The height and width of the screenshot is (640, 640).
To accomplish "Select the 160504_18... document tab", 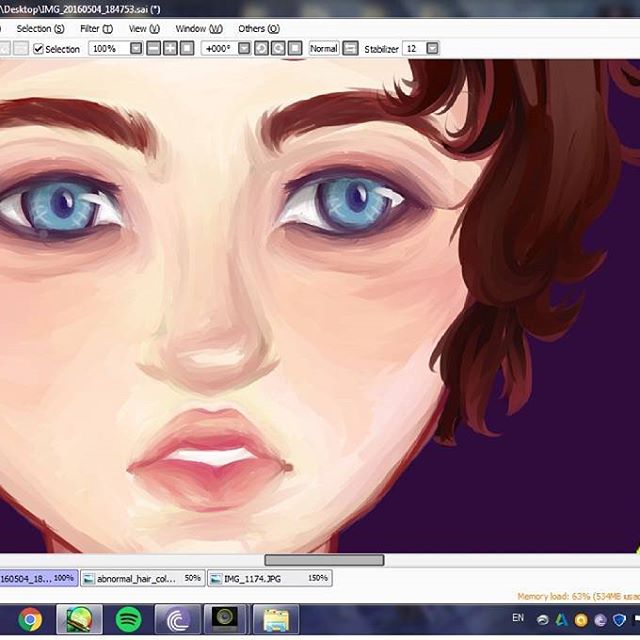I will tap(38, 578).
